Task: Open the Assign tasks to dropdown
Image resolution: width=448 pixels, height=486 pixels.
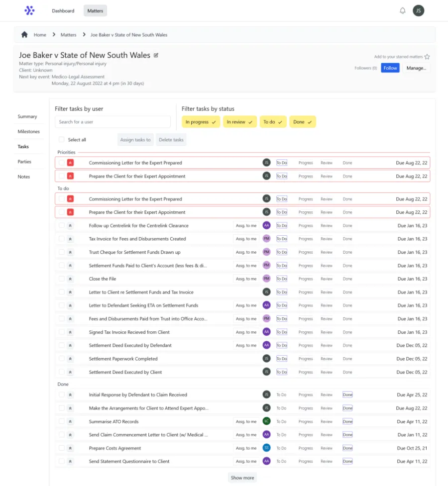Action: [135, 140]
